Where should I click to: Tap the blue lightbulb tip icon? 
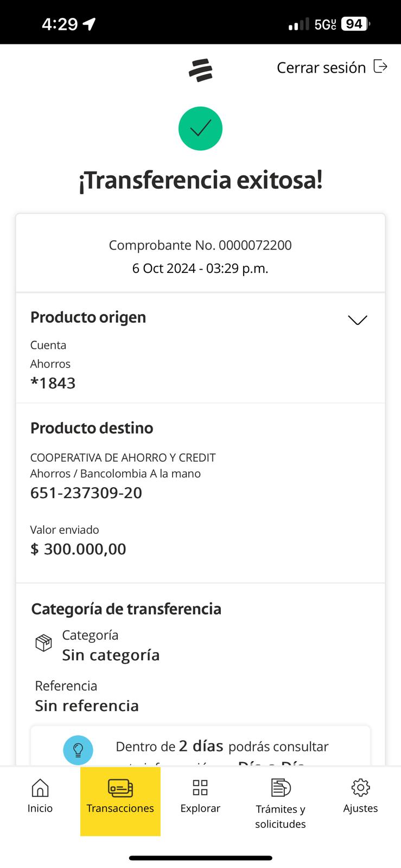78,750
